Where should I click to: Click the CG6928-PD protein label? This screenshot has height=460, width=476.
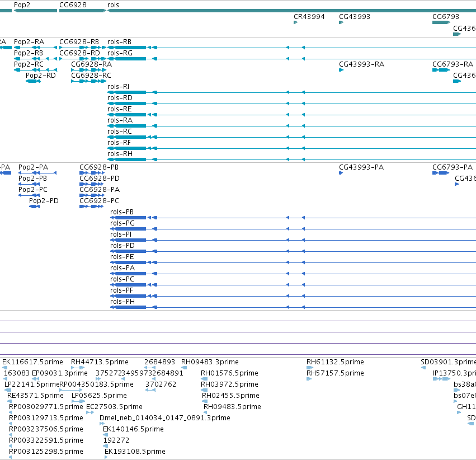pyautogui.click(x=100, y=179)
